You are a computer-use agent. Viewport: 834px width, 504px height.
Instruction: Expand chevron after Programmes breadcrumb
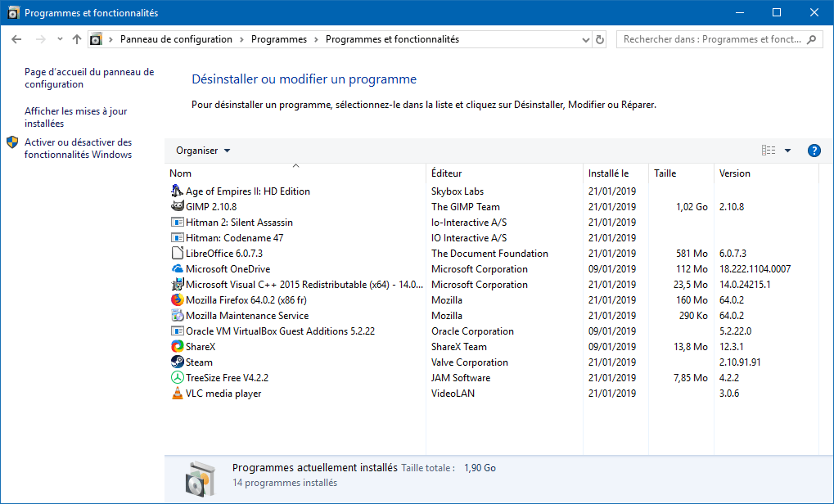[x=316, y=39]
